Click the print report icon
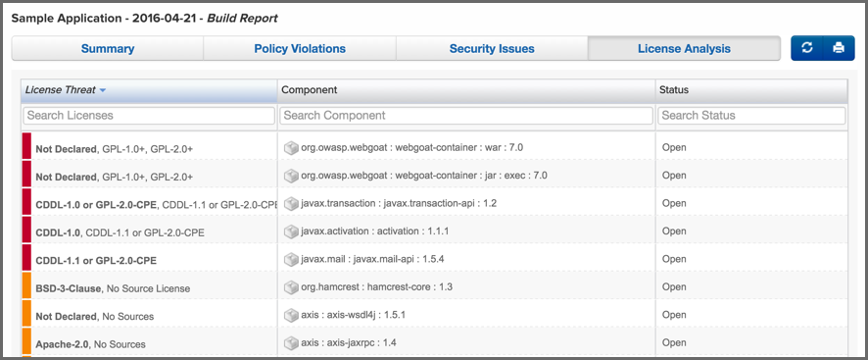The image size is (868, 360). (839, 48)
